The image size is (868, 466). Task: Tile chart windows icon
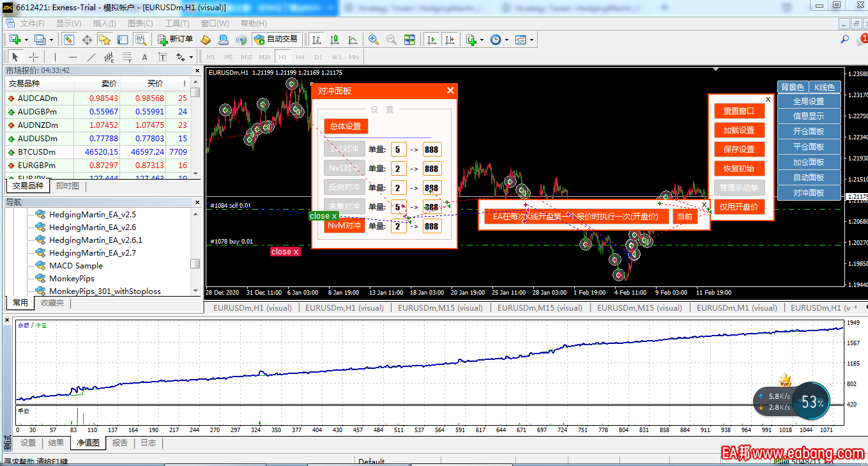[x=409, y=40]
